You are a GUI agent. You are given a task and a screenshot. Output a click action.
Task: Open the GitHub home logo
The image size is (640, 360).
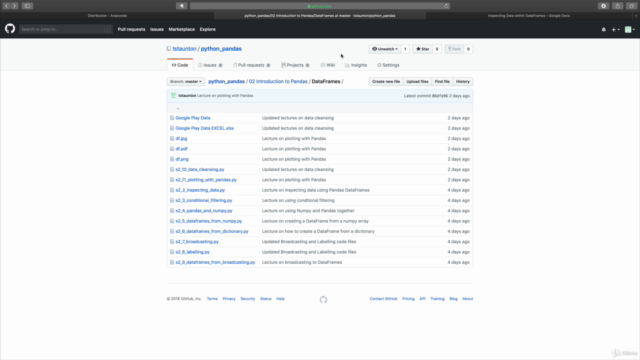[x=10, y=29]
